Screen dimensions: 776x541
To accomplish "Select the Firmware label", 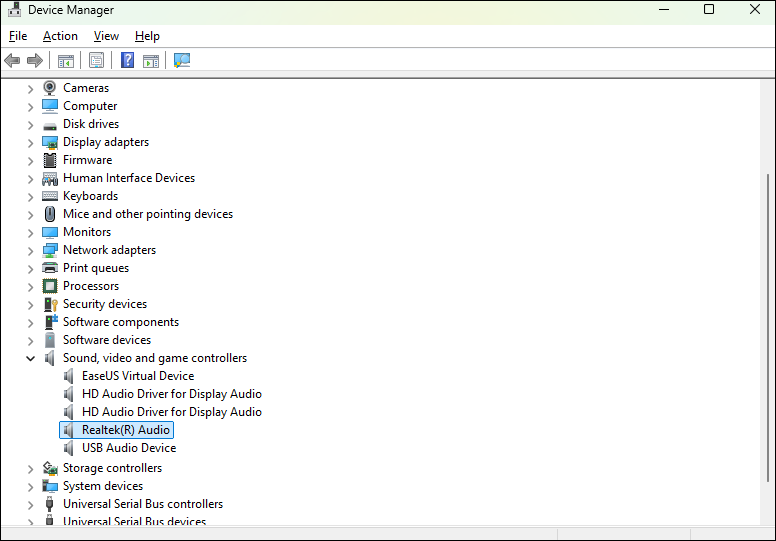I will click(88, 160).
